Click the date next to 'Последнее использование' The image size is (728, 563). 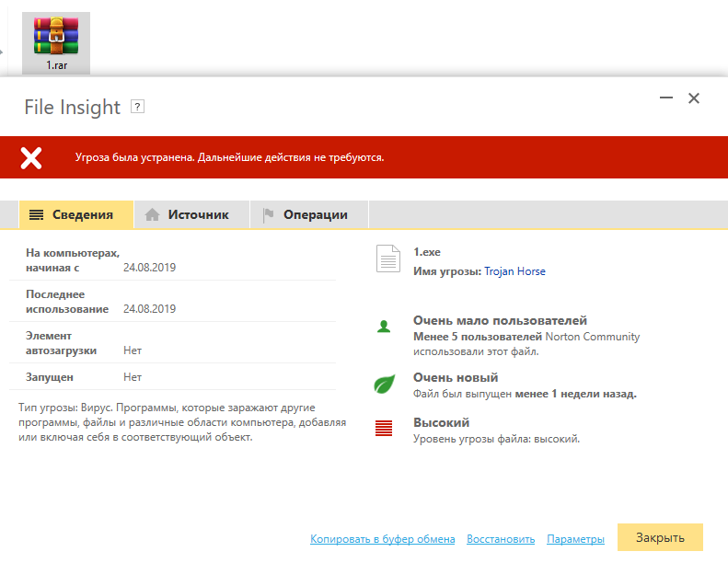pyautogui.click(x=149, y=309)
